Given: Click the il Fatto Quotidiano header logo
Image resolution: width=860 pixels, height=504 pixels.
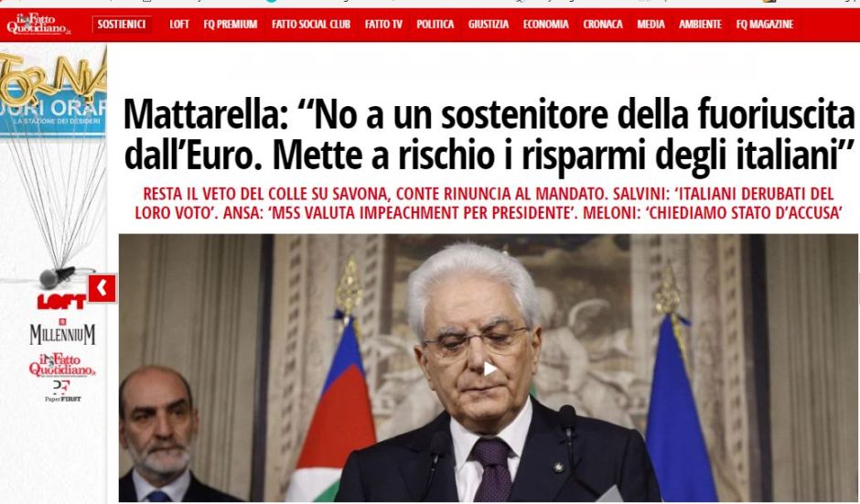Looking at the screenshot, I should tap(39, 24).
